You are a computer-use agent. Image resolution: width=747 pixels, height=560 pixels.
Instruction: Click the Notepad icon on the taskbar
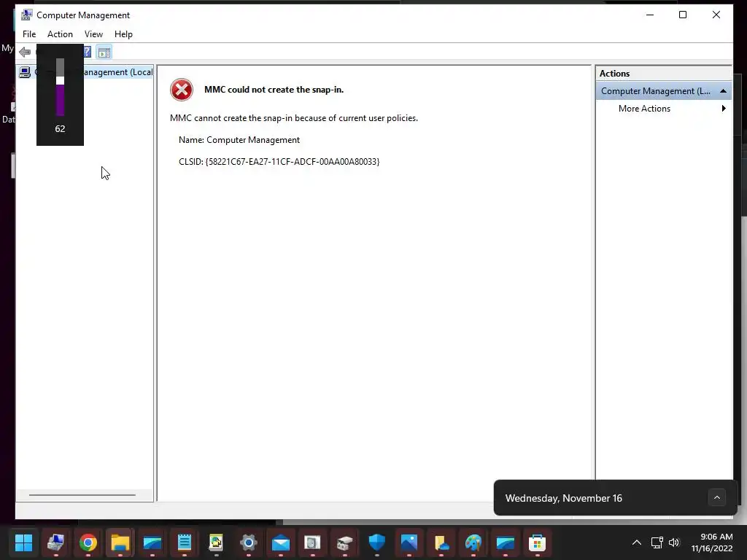point(185,542)
